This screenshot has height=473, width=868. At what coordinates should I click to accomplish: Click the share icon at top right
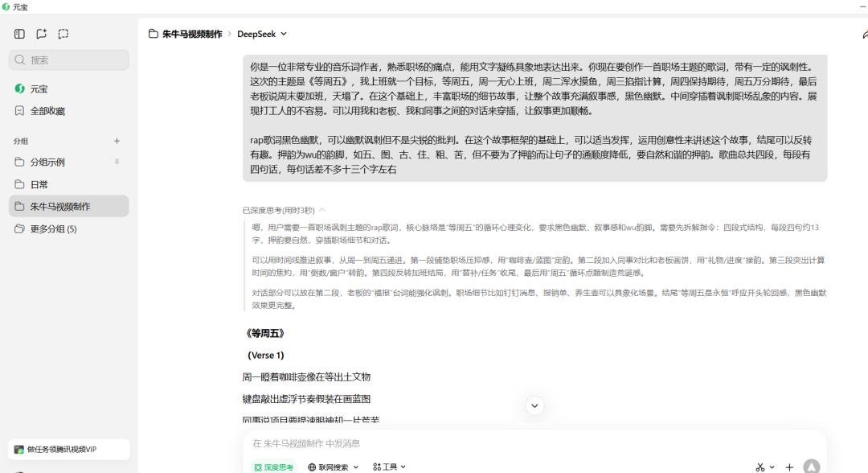coord(865,34)
